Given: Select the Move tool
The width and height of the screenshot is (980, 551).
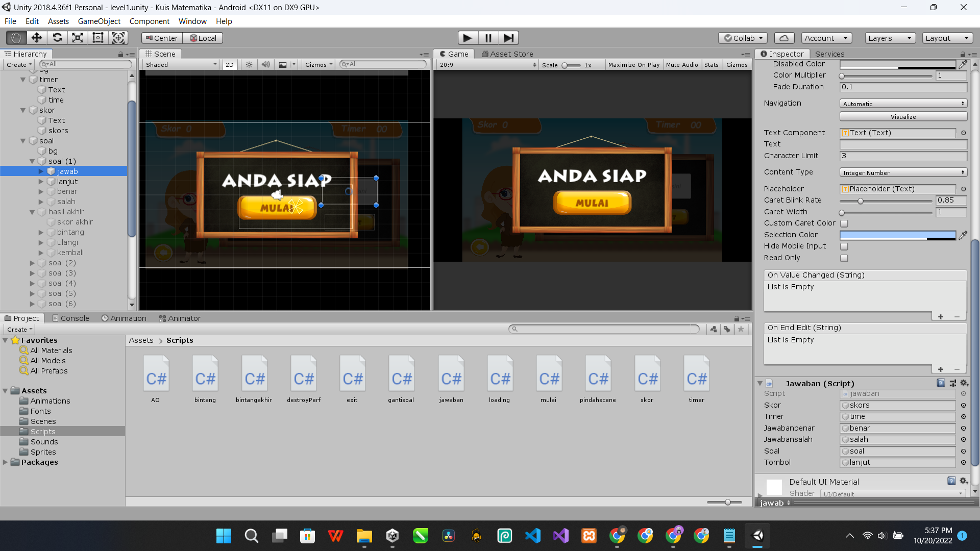Looking at the screenshot, I should [x=36, y=38].
